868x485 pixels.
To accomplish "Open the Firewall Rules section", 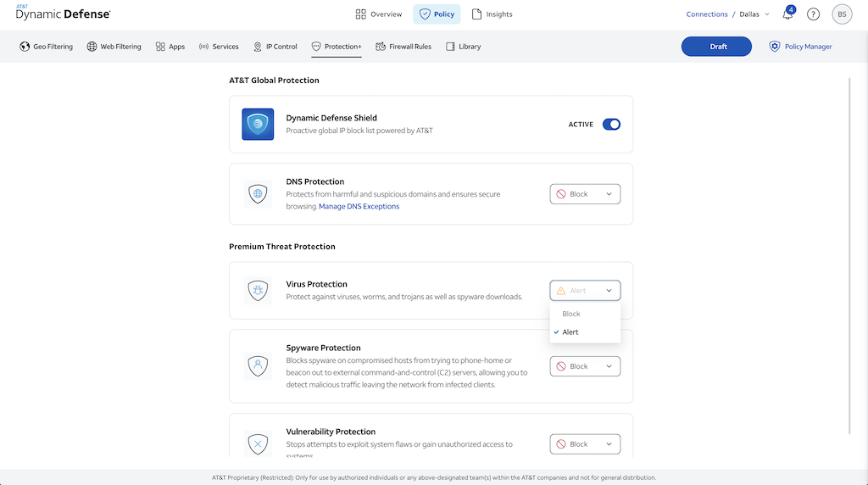I will click(403, 47).
